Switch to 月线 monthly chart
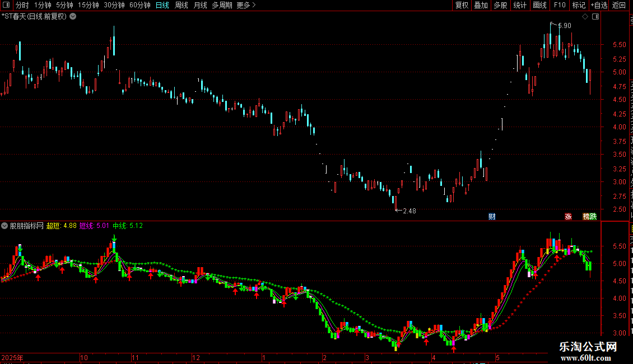633x364 pixels. pyautogui.click(x=200, y=5)
